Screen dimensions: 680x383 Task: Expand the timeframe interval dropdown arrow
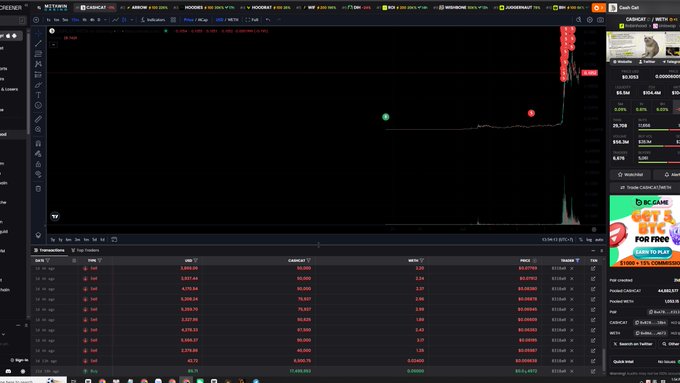click(105, 20)
